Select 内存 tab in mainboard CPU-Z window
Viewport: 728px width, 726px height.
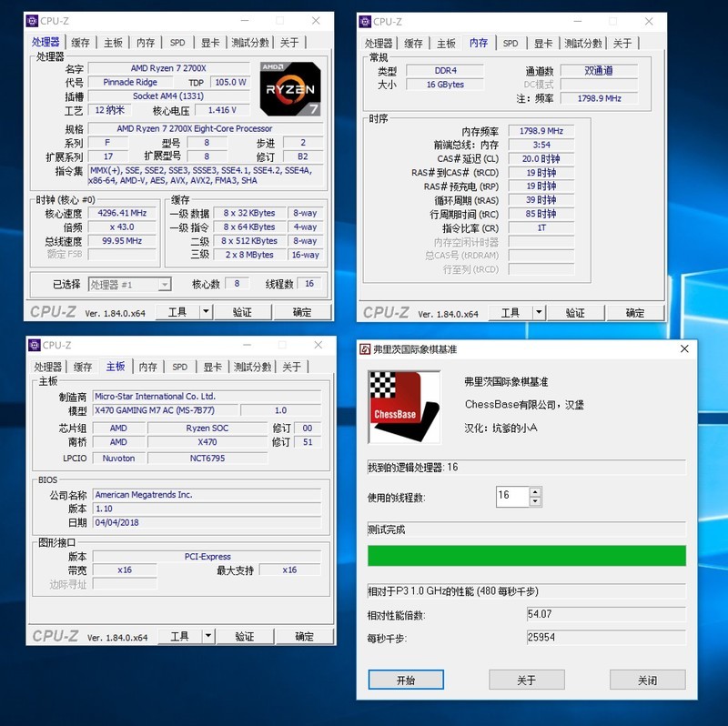click(147, 367)
